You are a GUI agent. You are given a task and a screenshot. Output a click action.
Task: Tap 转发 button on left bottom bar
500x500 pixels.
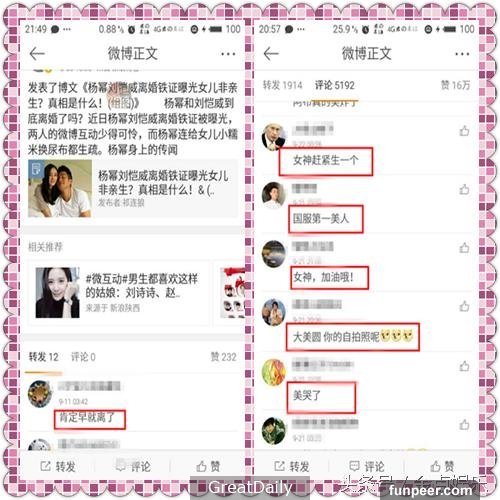pos(58,466)
